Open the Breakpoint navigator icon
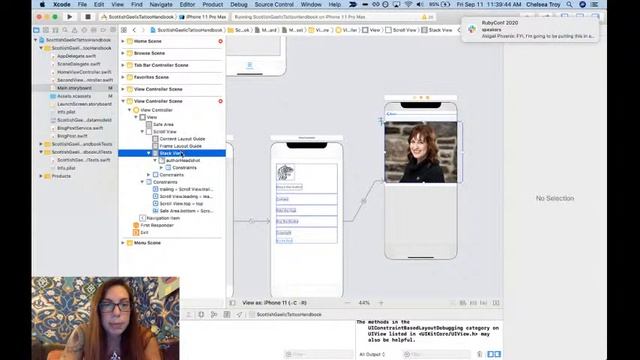The image size is (640, 360). point(103,30)
